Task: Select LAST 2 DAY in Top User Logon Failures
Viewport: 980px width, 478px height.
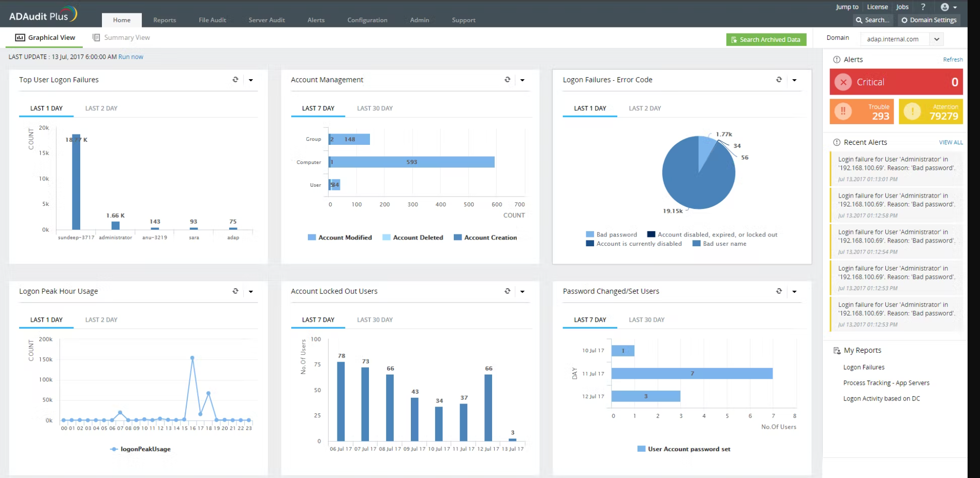Action: [101, 109]
